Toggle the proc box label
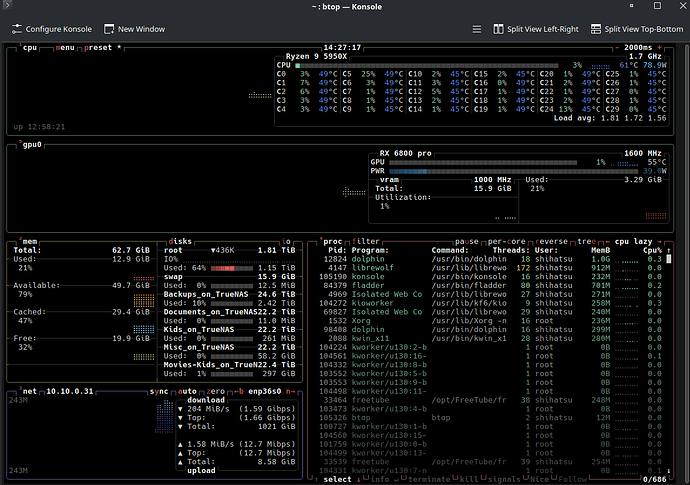Screen dimensions: 690x485 point(330,241)
